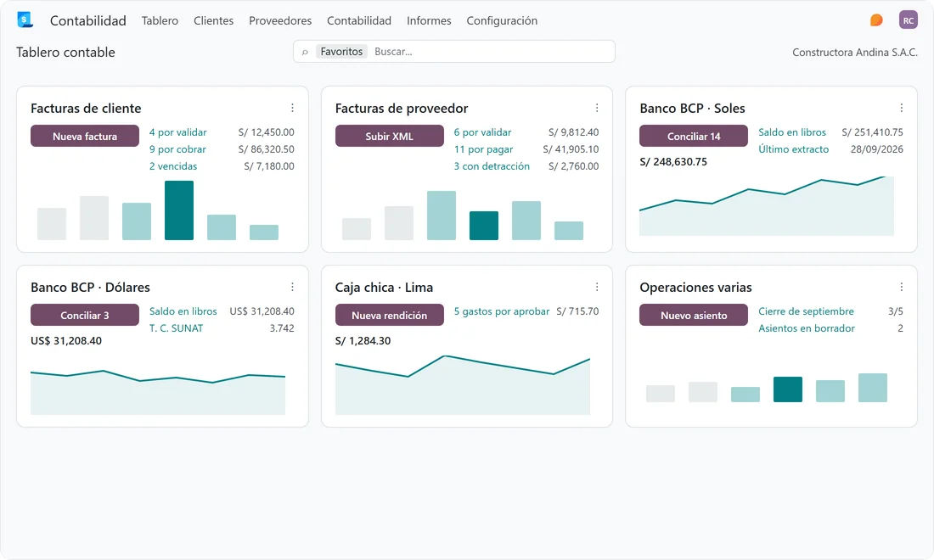Click Saldo en libros on Banco BCP · Dólares
The width and height of the screenshot is (934, 560).
[x=183, y=311]
